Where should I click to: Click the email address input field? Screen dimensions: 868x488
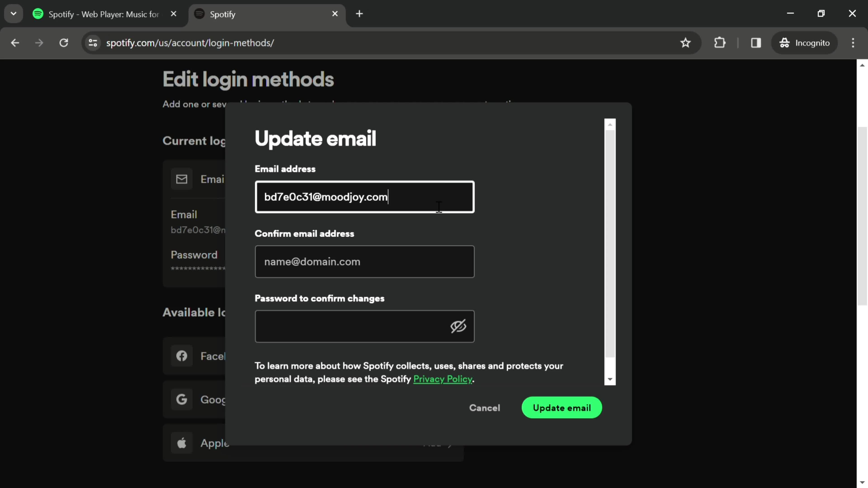pyautogui.click(x=365, y=197)
